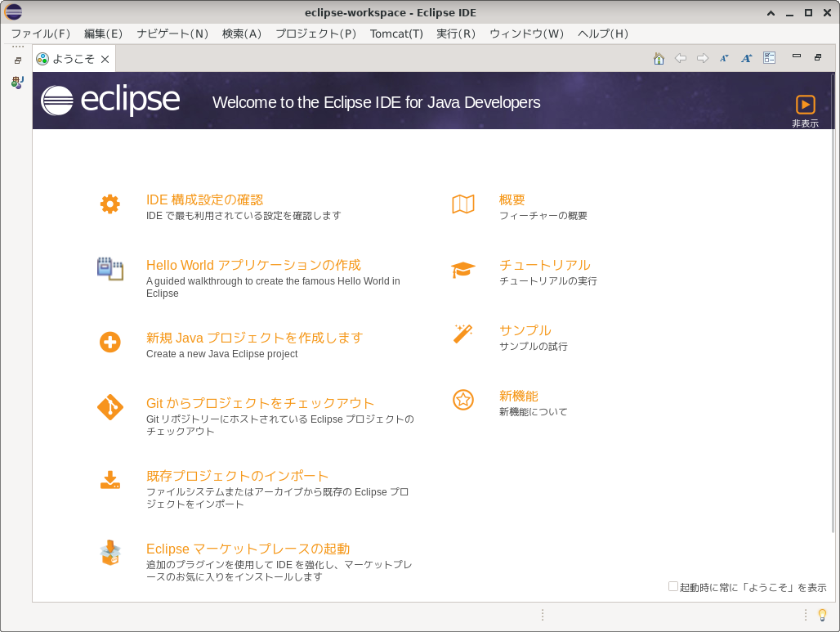Shade the window with the up arrow button
840x632 pixels.
coord(771,13)
